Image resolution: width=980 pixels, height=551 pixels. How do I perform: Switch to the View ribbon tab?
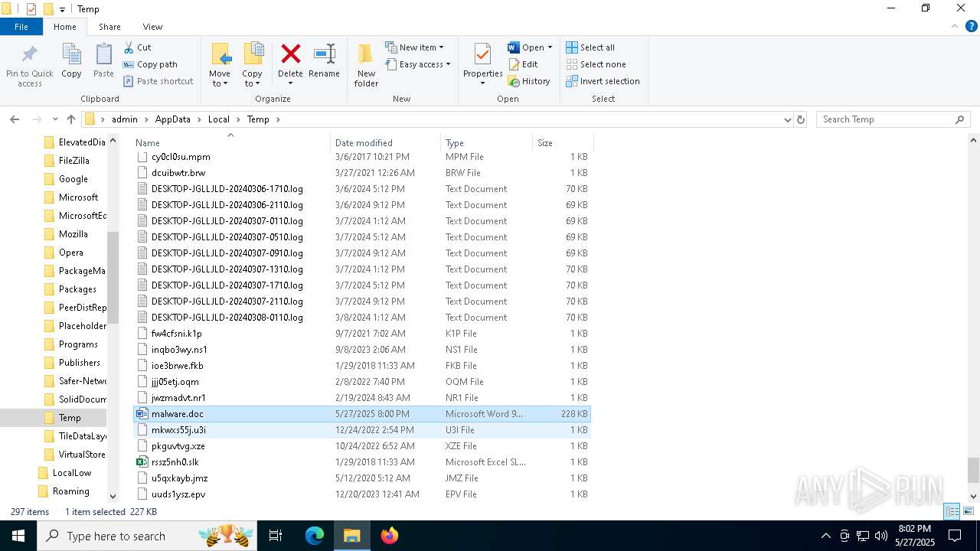[x=152, y=27]
